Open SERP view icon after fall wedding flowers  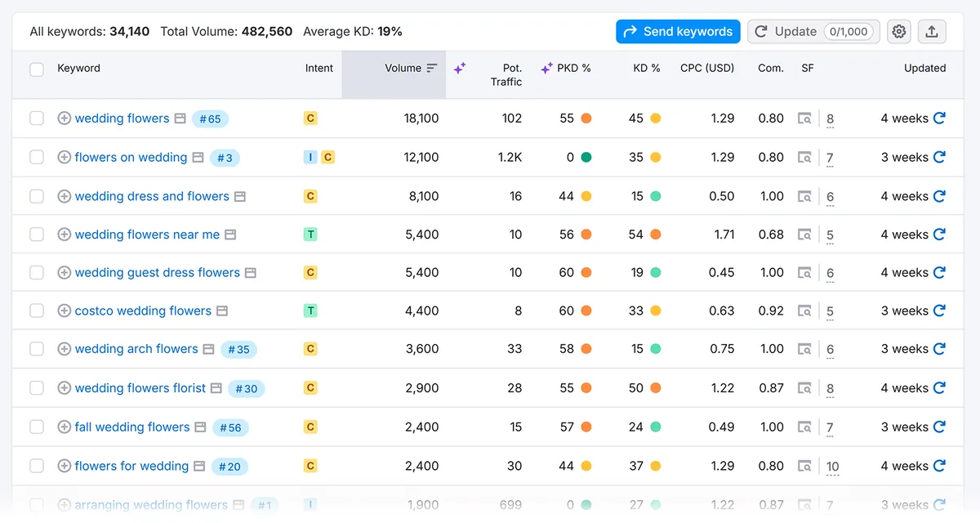tap(201, 427)
